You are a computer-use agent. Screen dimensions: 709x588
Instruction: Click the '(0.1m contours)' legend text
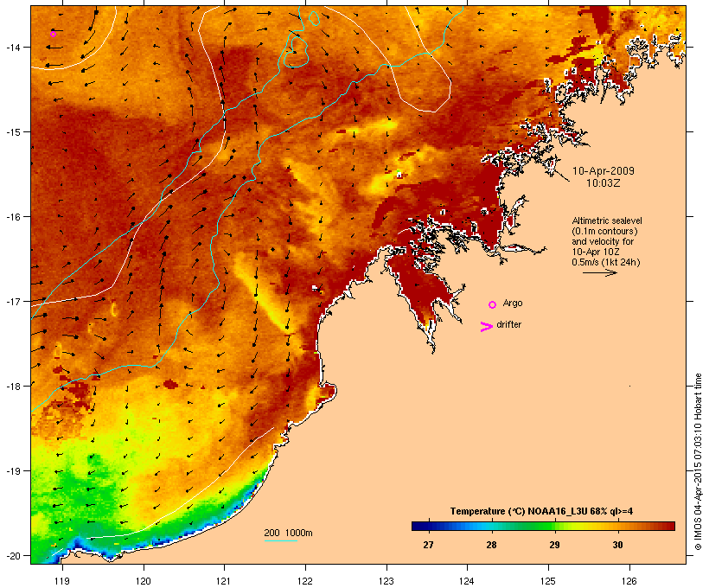[x=604, y=231]
